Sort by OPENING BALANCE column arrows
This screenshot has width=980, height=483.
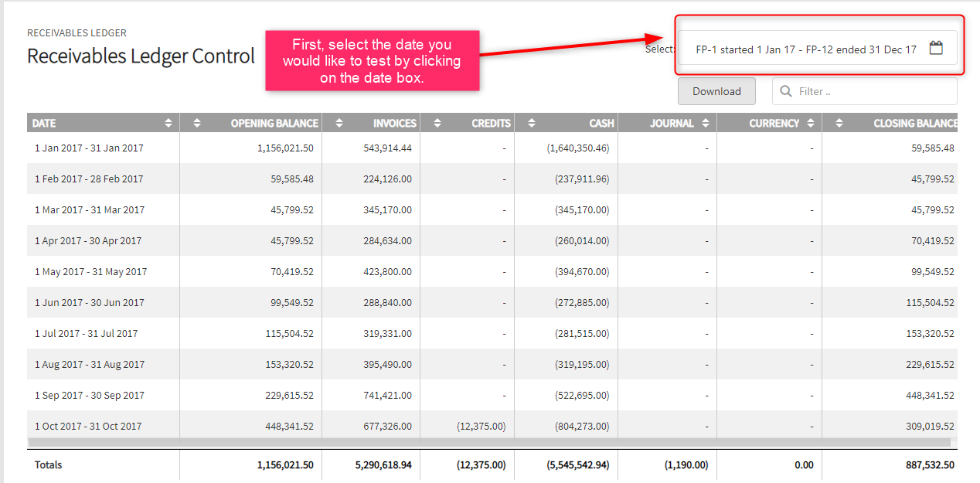pyautogui.click(x=196, y=123)
